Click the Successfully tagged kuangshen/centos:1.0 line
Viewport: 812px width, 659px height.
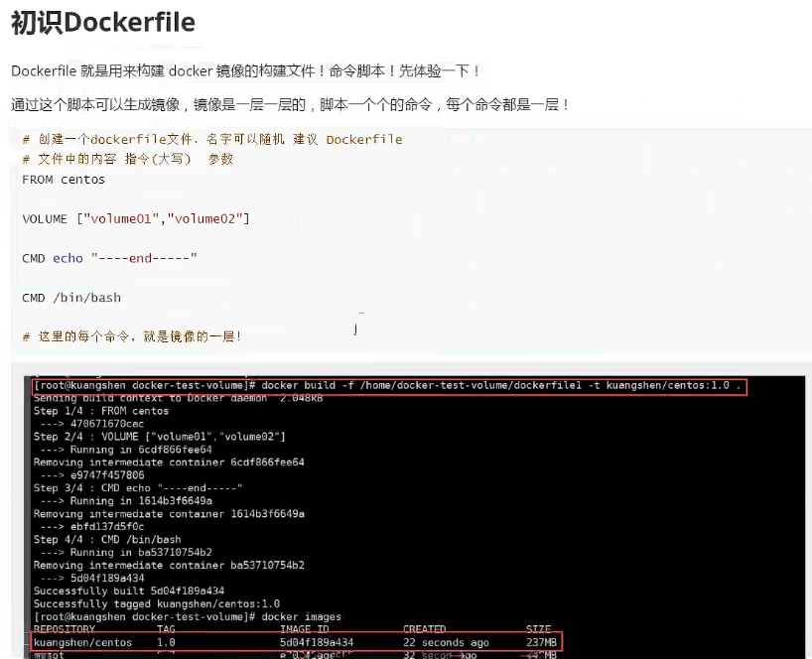pyautogui.click(x=157, y=603)
